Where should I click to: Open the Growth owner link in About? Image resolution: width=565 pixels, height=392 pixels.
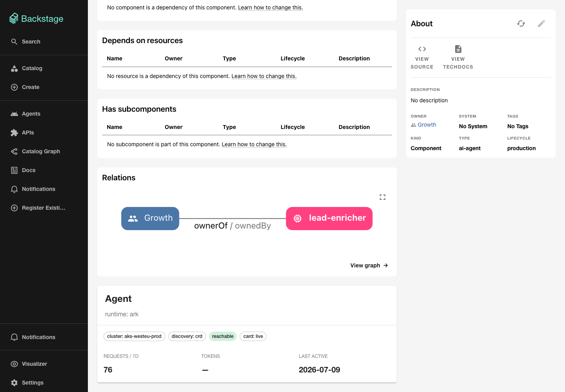tap(427, 125)
